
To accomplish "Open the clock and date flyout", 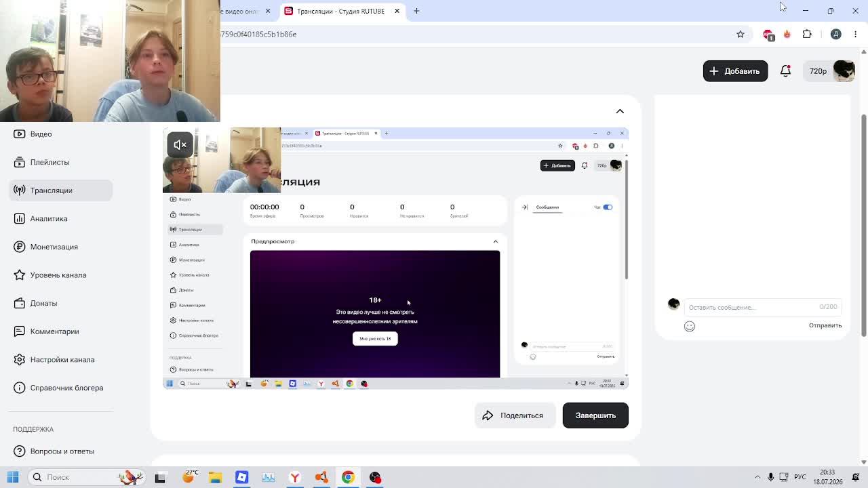I will (828, 477).
